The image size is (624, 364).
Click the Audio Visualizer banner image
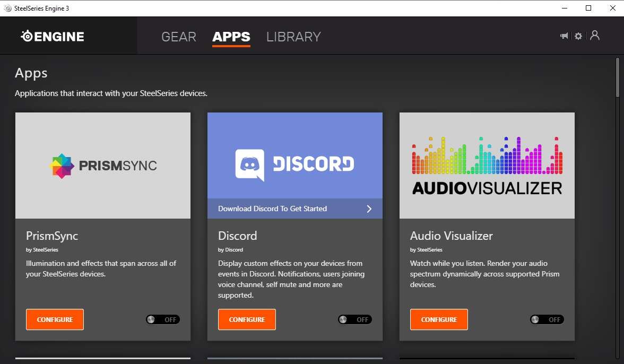pos(487,166)
